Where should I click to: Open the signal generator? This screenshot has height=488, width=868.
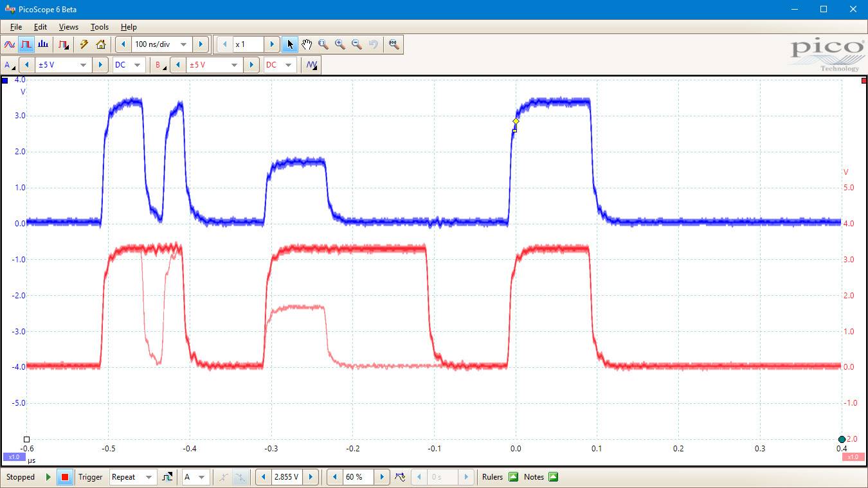pyautogui.click(x=311, y=64)
